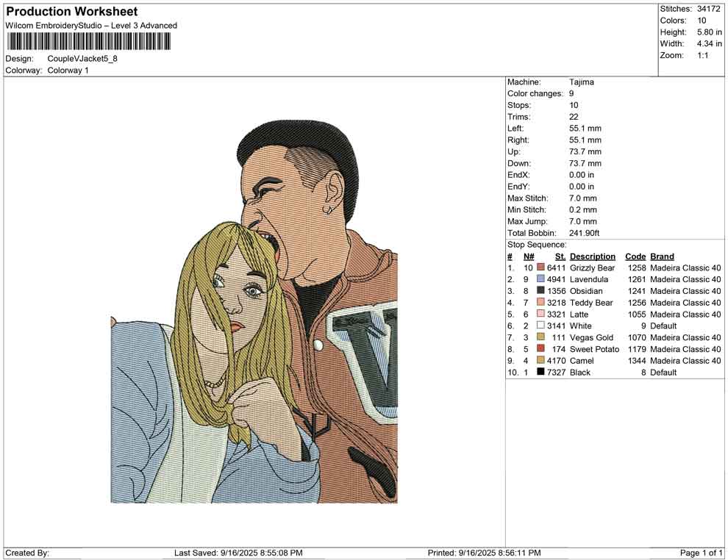The width and height of the screenshot is (728, 560).
Task: Select the Latte color swatch
Action: [540, 314]
